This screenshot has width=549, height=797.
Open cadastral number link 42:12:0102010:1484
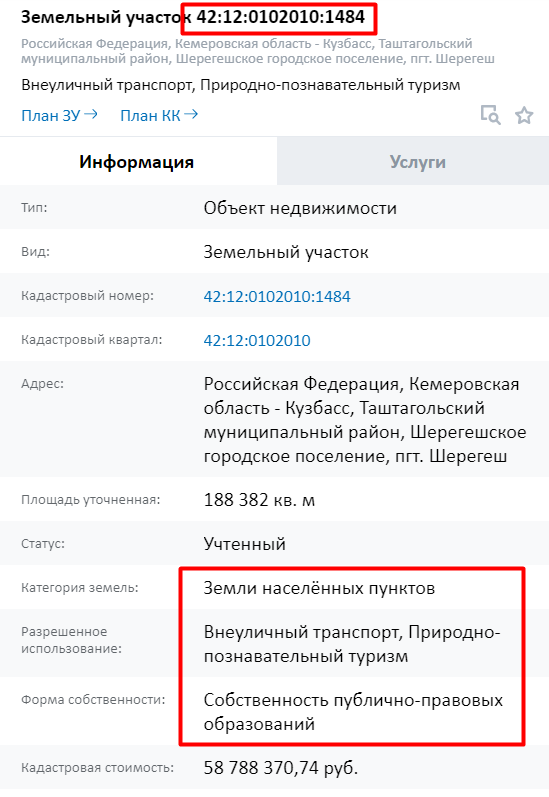pos(277,296)
